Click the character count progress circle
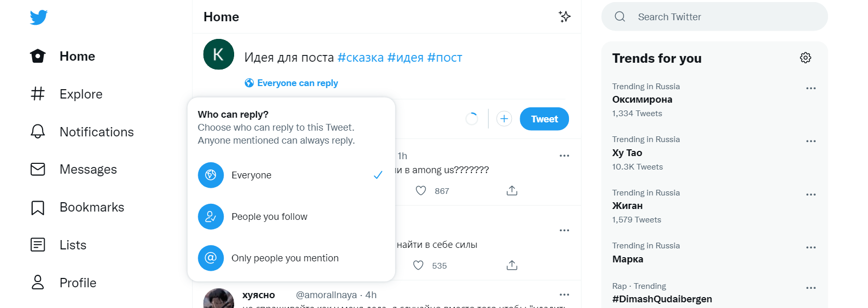Screen dimensions: 868x308 (472, 119)
